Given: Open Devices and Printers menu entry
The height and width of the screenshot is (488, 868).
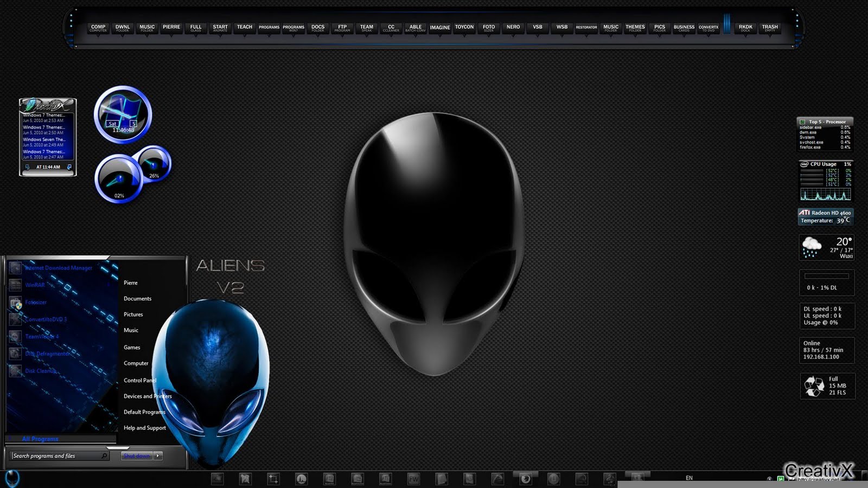Looking at the screenshot, I should (x=147, y=396).
